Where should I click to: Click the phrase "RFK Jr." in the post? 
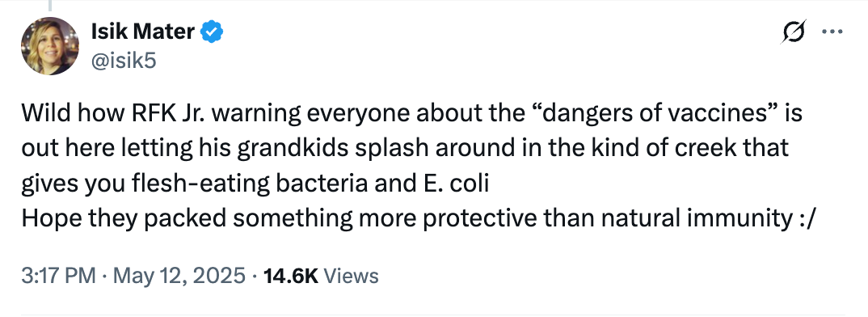click(168, 113)
